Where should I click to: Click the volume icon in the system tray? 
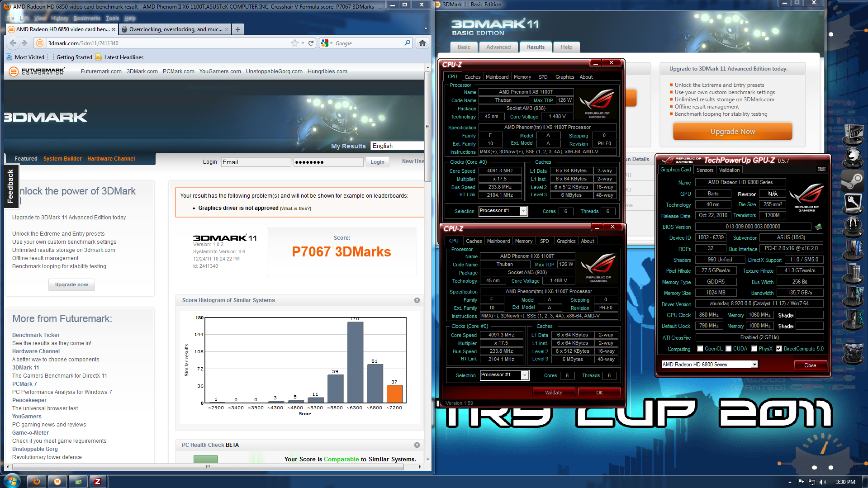822,482
